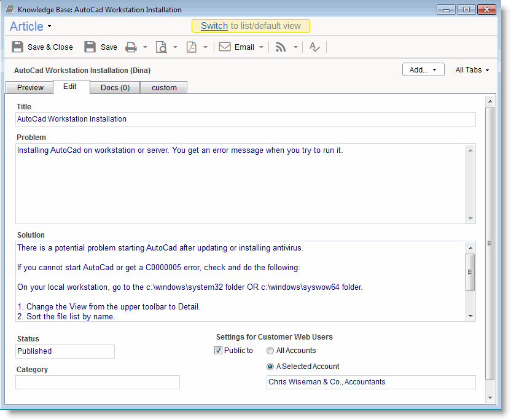The height and width of the screenshot is (420, 511).
Task: Export the article as PDF
Action: tap(193, 47)
